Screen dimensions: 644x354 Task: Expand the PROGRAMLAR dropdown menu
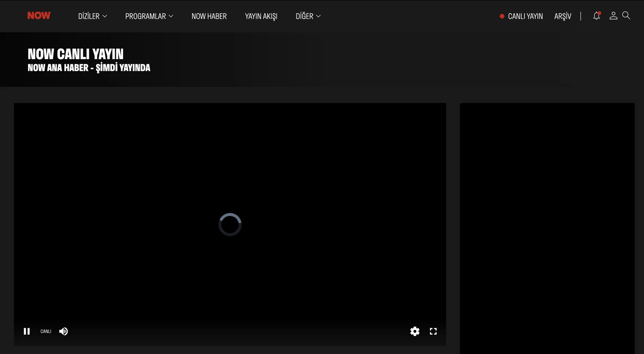click(x=149, y=16)
